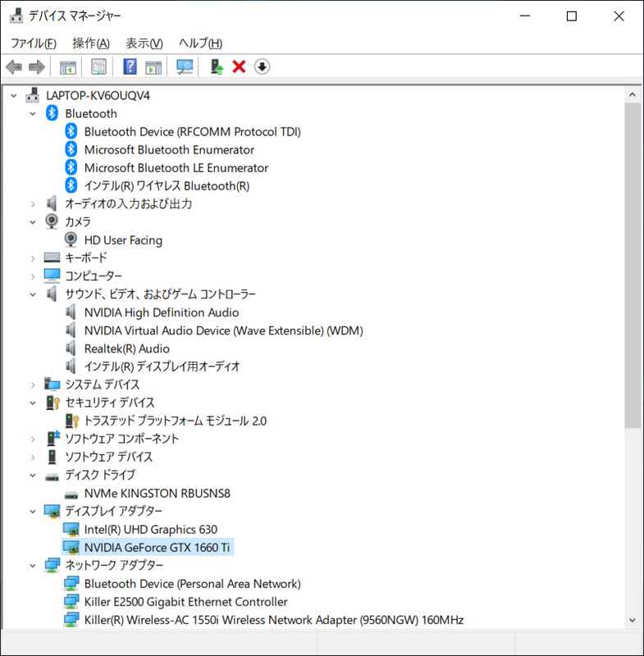The image size is (644, 656).
Task: Select HD User Facing camera
Action: tap(123, 240)
